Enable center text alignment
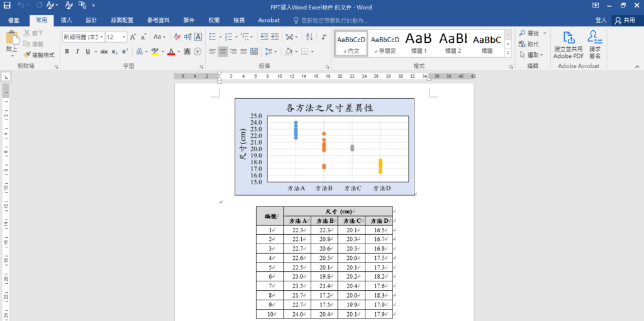This screenshot has height=321, width=644. pyautogui.click(x=223, y=52)
